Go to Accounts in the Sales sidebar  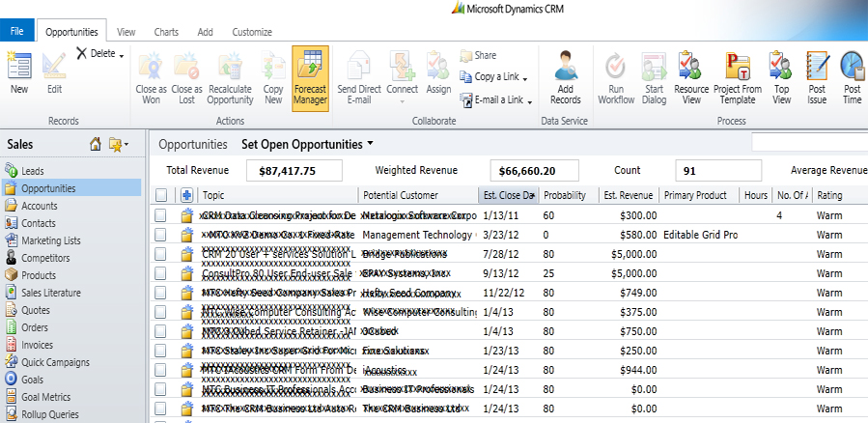click(39, 206)
